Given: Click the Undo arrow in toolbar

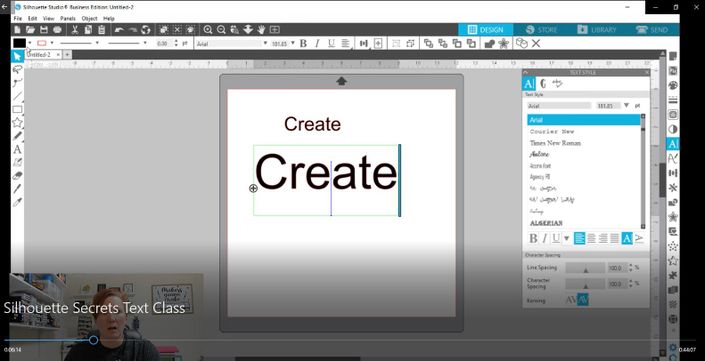Looking at the screenshot, I should pyautogui.click(x=119, y=30).
